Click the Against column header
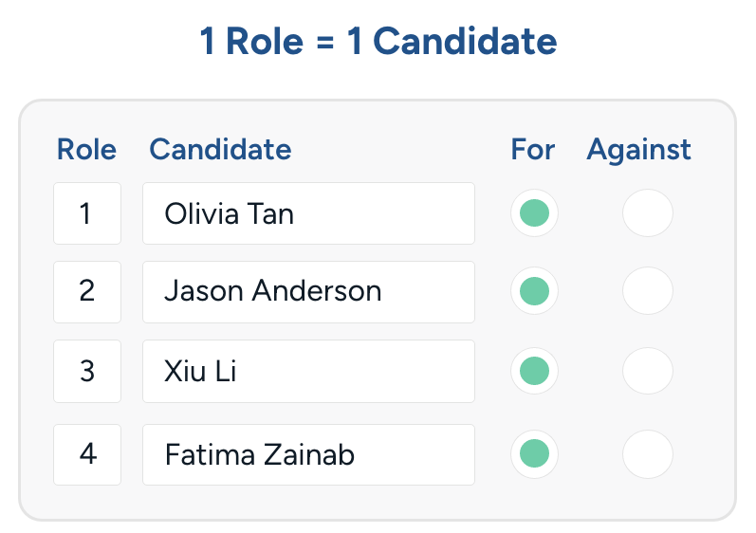This screenshot has height=533, width=756. tap(638, 149)
